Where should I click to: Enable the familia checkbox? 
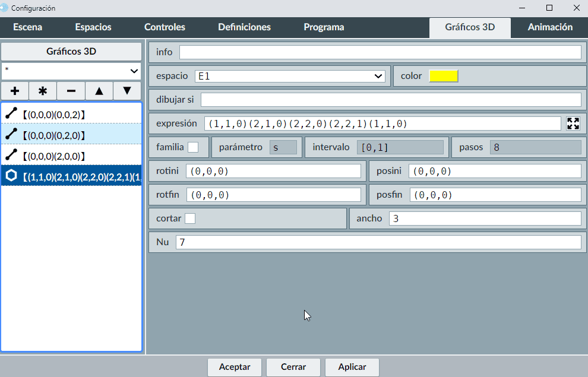[x=193, y=147]
